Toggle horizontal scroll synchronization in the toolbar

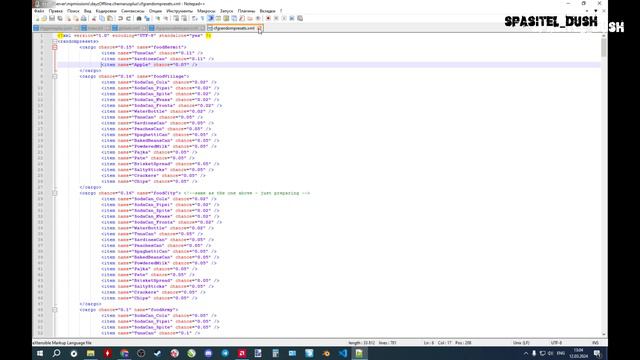(184, 18)
